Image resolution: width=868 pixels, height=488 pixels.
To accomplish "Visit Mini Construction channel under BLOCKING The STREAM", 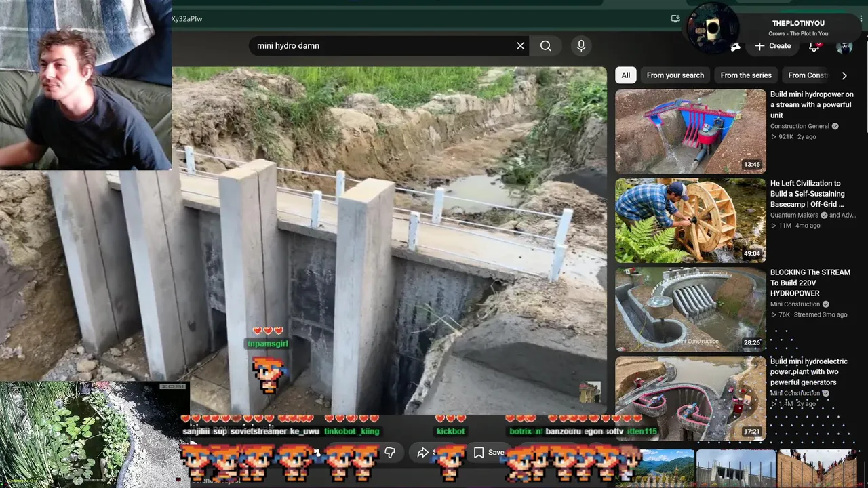I will tap(795, 304).
